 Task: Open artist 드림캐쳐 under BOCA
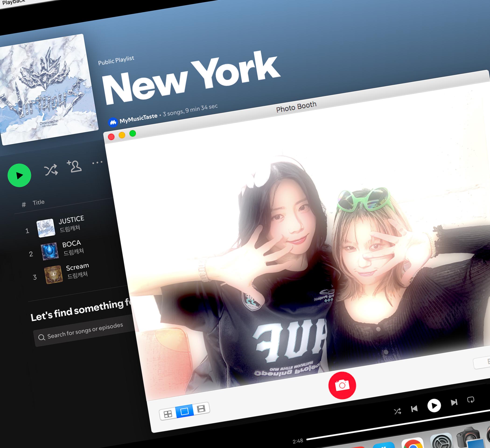(x=74, y=252)
